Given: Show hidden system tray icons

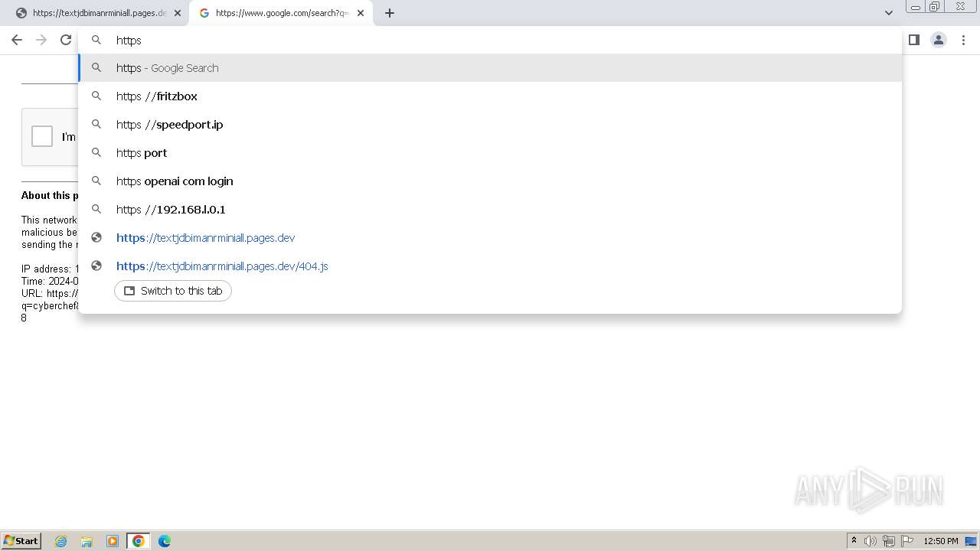Looking at the screenshot, I should coord(854,541).
